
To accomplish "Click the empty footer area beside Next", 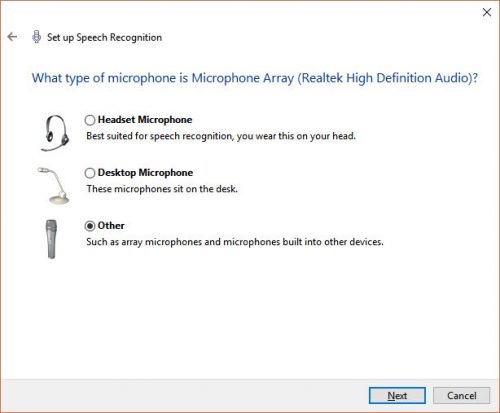I will click(183, 395).
